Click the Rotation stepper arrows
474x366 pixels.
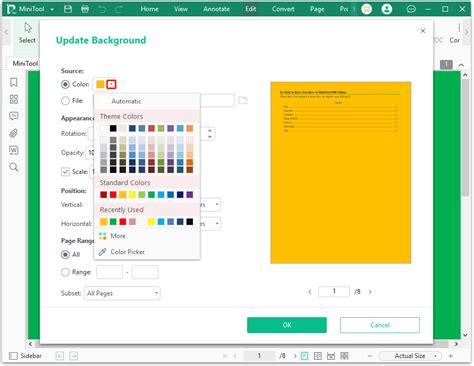pos(210,134)
